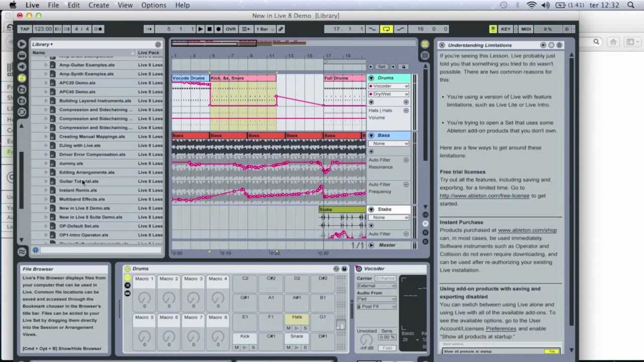Screen dimensions: 644x362
Task: Toggle the OVR overdub switch
Action: 230,29
